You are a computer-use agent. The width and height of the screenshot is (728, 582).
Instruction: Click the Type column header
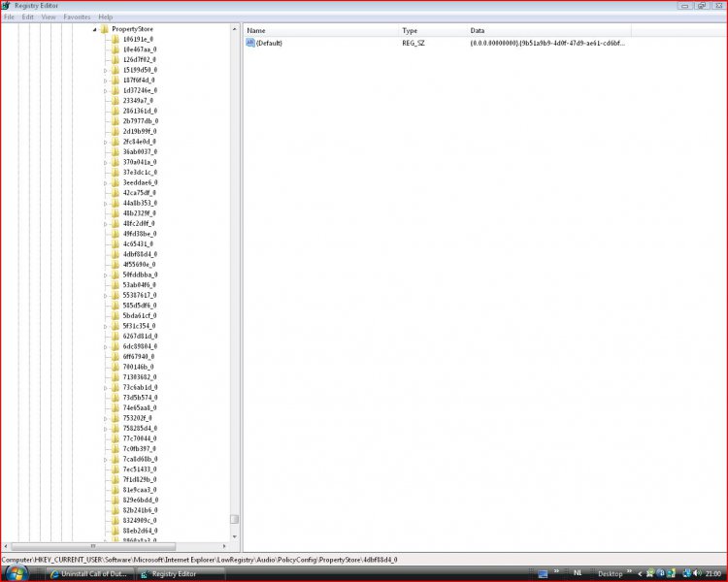coord(433,30)
